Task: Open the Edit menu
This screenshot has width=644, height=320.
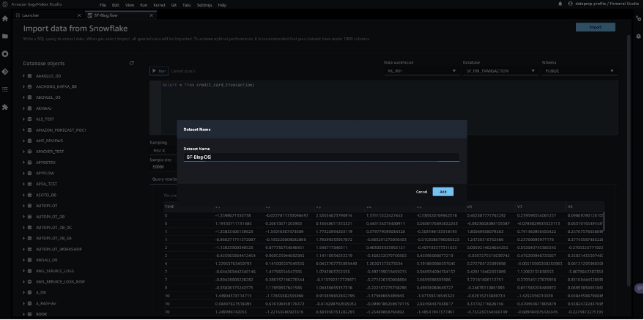Action: [116, 5]
